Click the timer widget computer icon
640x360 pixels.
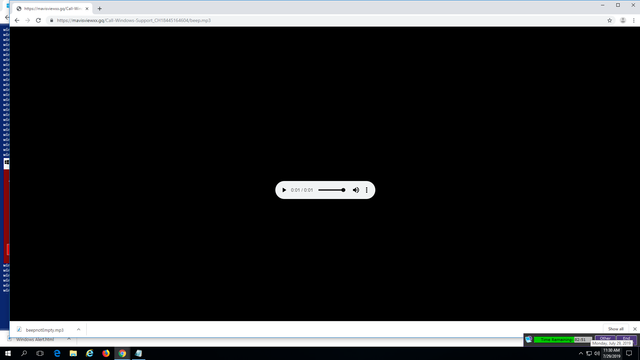529,340
